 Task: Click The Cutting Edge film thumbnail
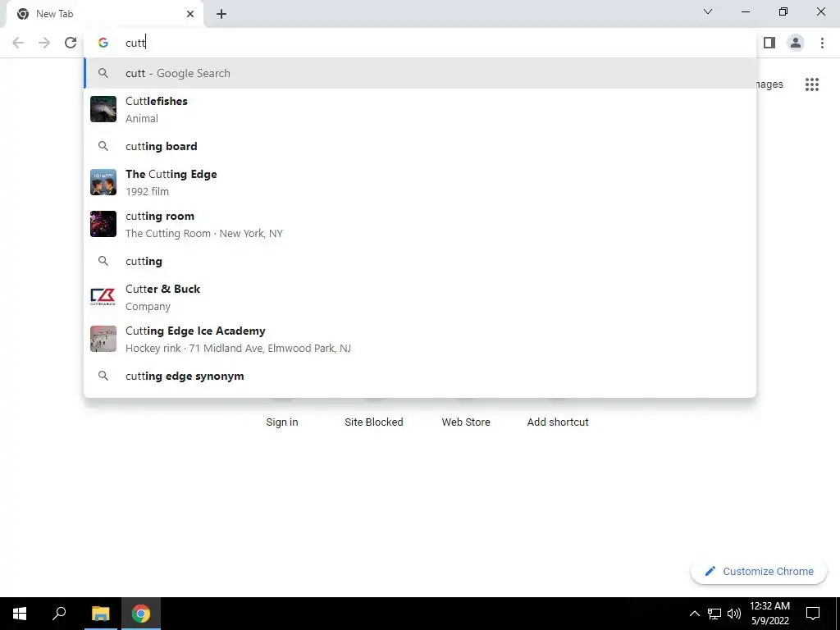tap(103, 183)
